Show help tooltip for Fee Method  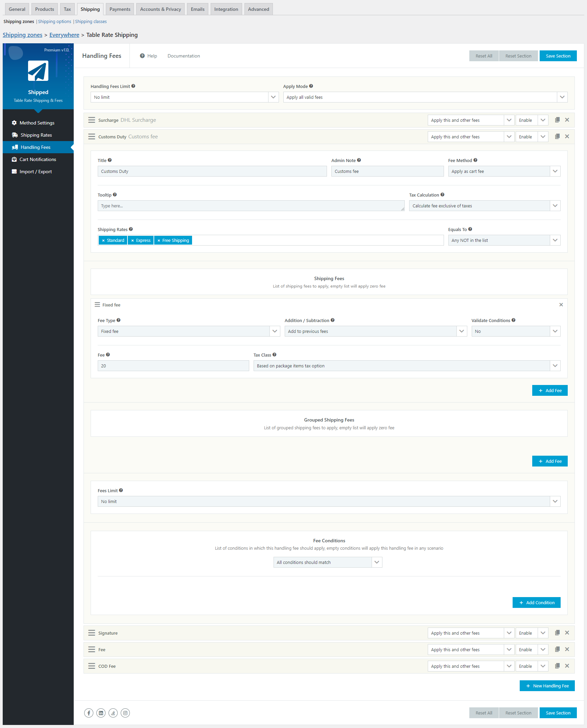click(x=475, y=160)
